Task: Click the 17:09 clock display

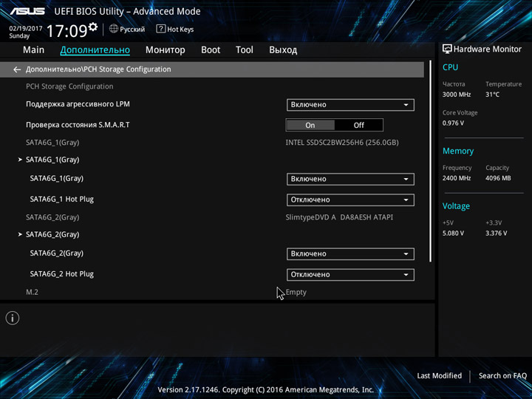Action: [67, 31]
